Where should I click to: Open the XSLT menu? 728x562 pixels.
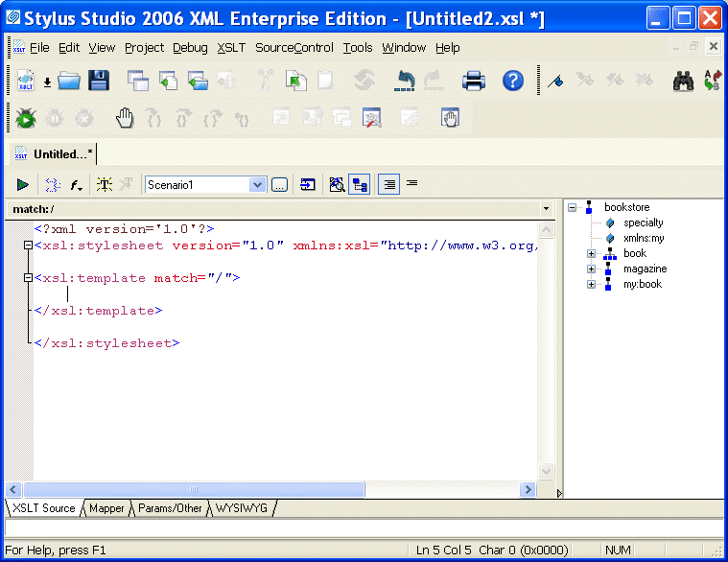click(231, 48)
